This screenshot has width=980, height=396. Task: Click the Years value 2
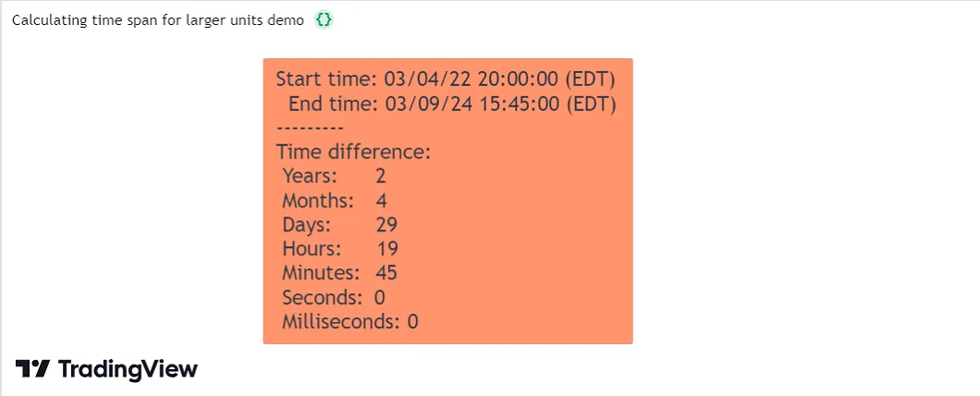click(x=381, y=177)
